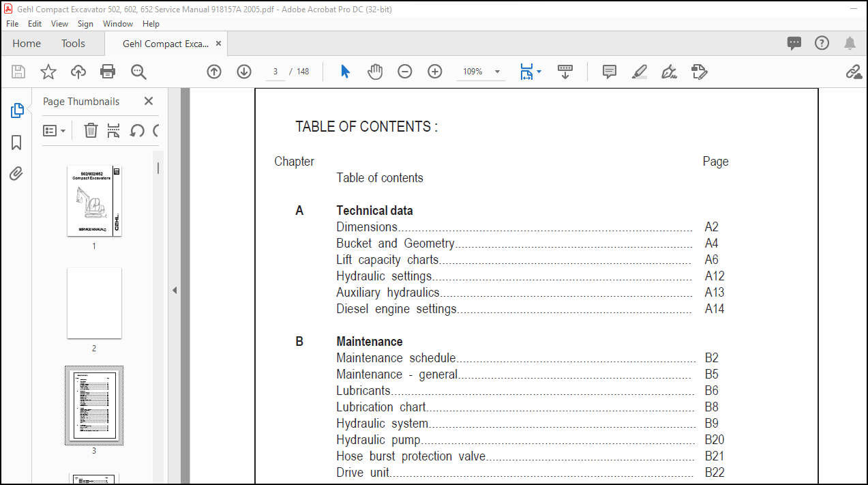Viewport: 868px width, 485px height.
Task: Open the Window menu
Action: (x=118, y=23)
